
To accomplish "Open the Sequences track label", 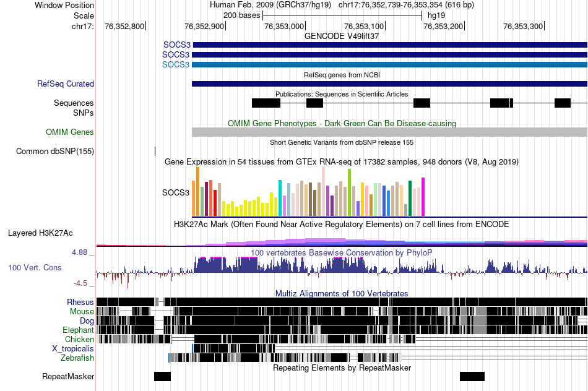I will [74, 103].
